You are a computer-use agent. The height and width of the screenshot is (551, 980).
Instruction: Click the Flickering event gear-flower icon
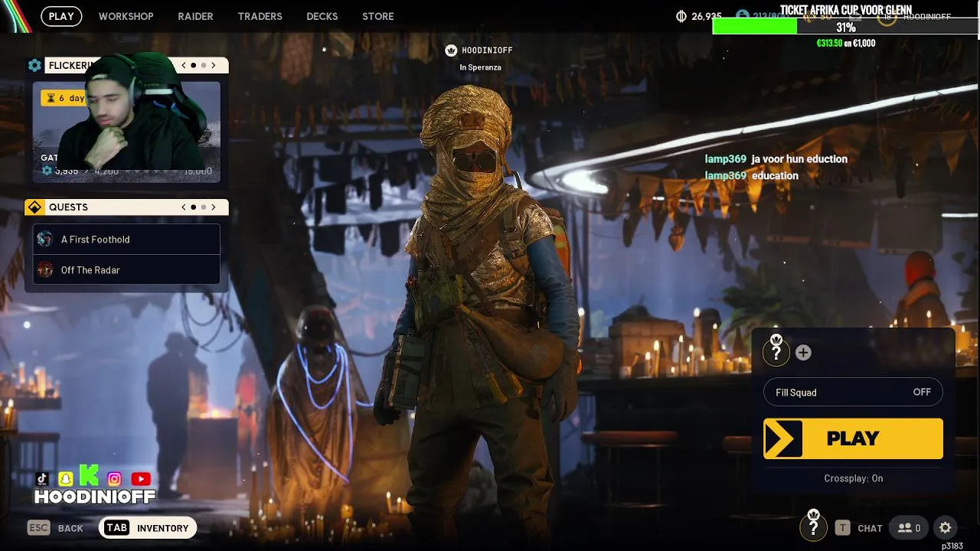[x=34, y=66]
